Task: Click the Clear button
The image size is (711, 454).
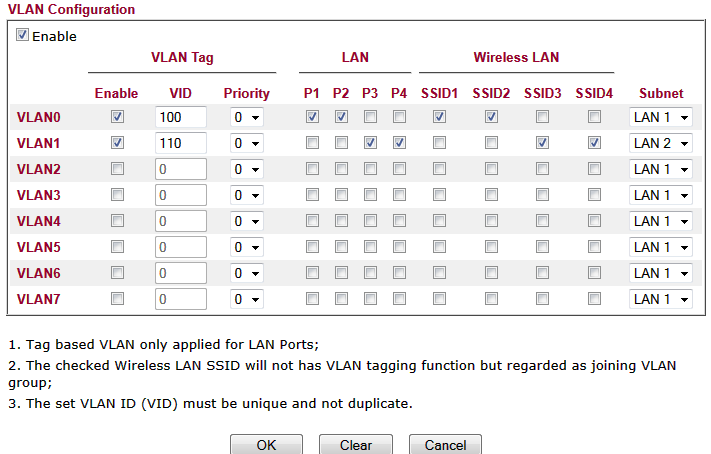Action: [x=355, y=445]
